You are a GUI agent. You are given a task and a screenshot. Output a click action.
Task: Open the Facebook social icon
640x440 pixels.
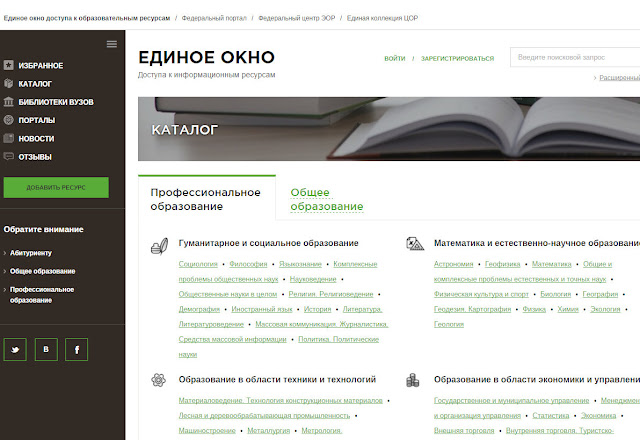(x=76, y=349)
